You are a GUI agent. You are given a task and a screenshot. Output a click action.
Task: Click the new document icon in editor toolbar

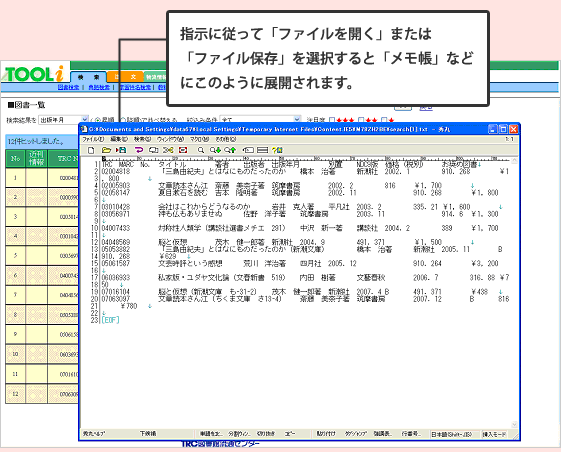click(x=91, y=150)
